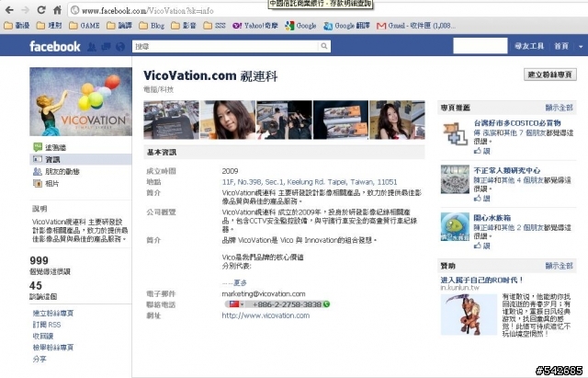Click the sponsored ad character image
The image size is (588, 378).
tap(469, 315)
